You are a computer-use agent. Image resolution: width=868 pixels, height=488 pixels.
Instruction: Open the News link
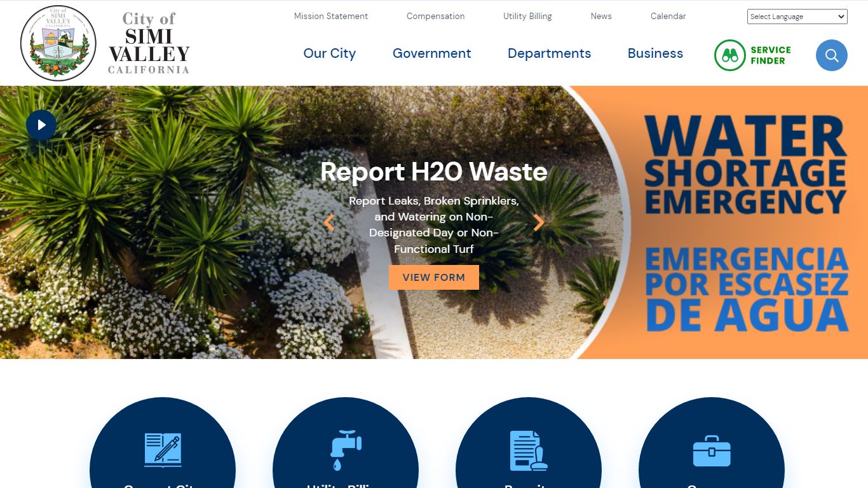(x=601, y=16)
